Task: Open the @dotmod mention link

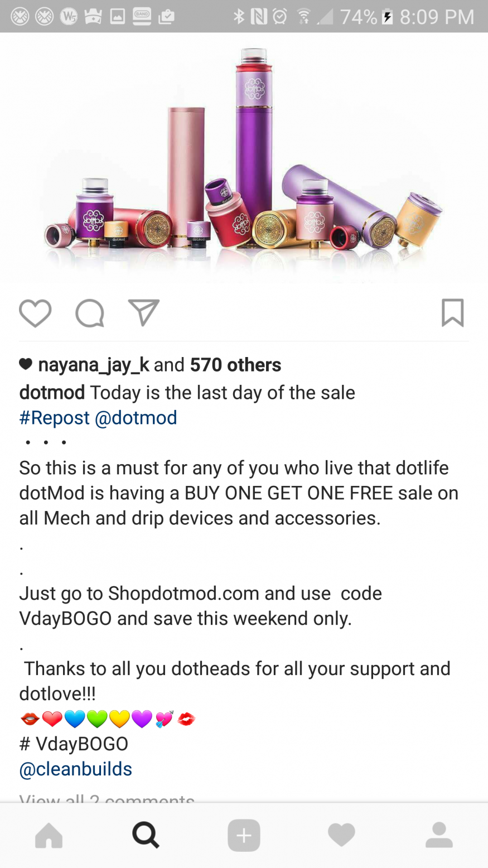Action: [x=136, y=418]
